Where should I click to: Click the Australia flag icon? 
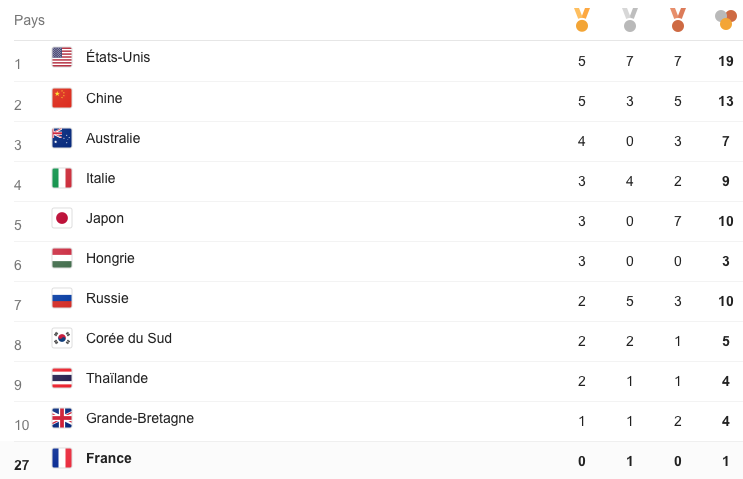point(62,138)
